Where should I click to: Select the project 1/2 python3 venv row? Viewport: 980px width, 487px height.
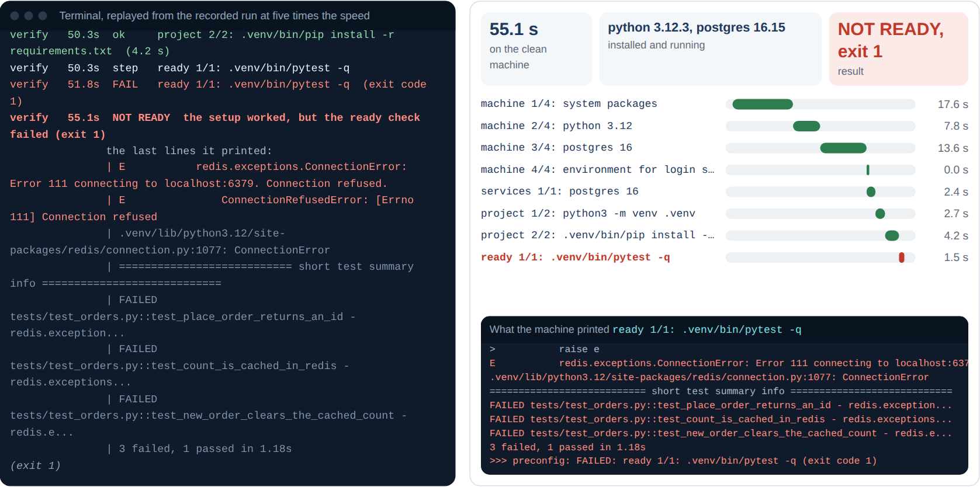[725, 214]
